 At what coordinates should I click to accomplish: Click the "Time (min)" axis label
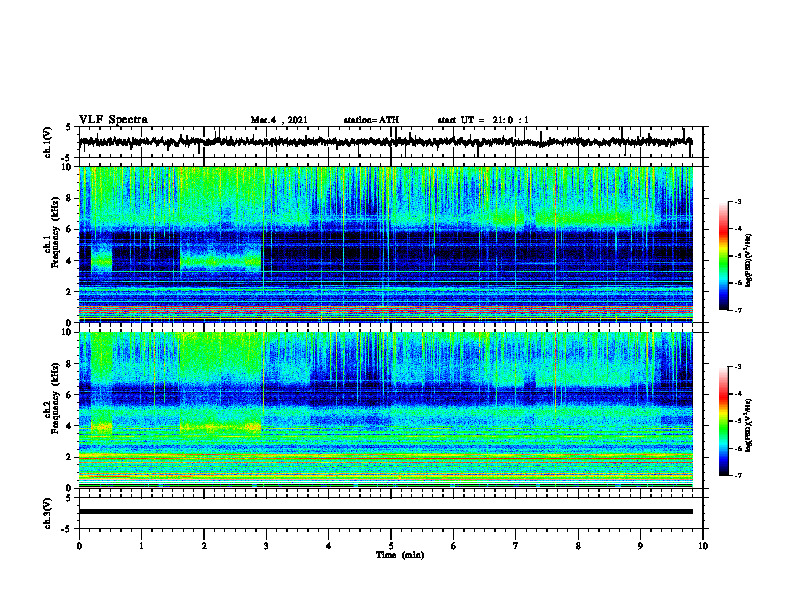pos(400,555)
